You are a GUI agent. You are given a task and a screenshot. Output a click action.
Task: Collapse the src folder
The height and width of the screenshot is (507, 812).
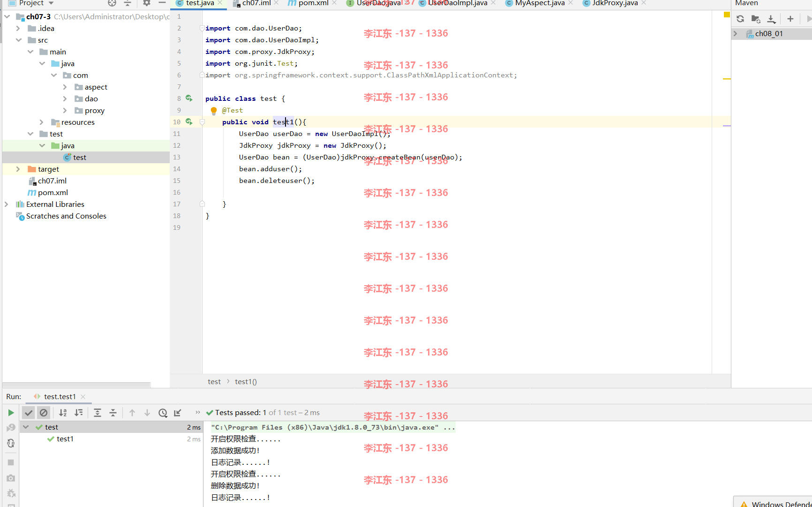[18, 40]
